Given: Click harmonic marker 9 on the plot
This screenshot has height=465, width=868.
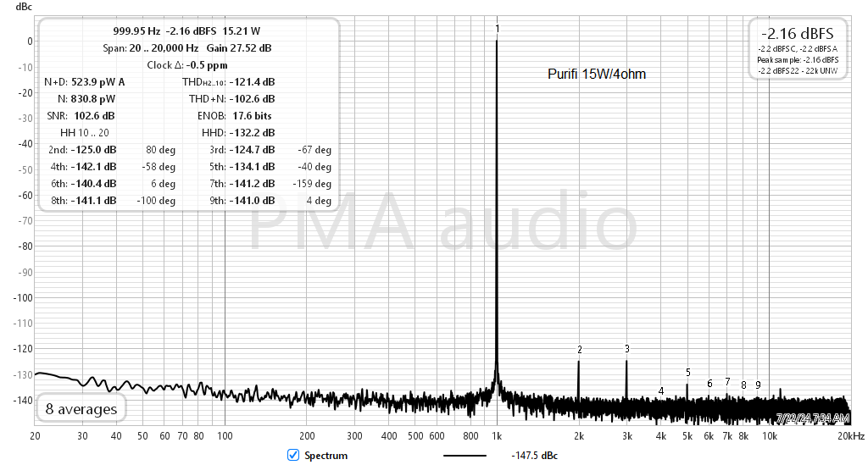Looking at the screenshot, I should pyautogui.click(x=758, y=385).
